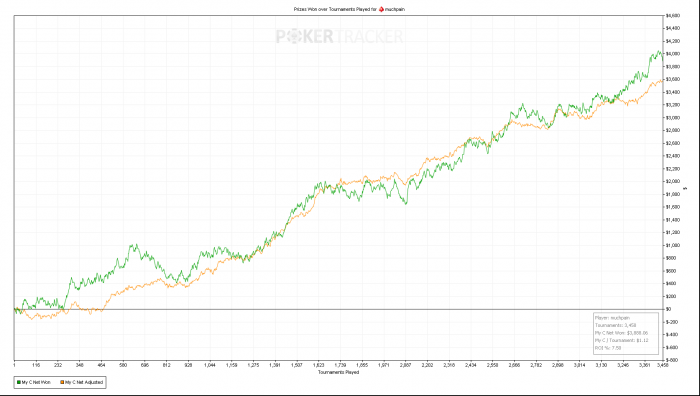The height and width of the screenshot is (396, 700).
Task: Click the $1,000 y-axis label
Action: point(672,245)
